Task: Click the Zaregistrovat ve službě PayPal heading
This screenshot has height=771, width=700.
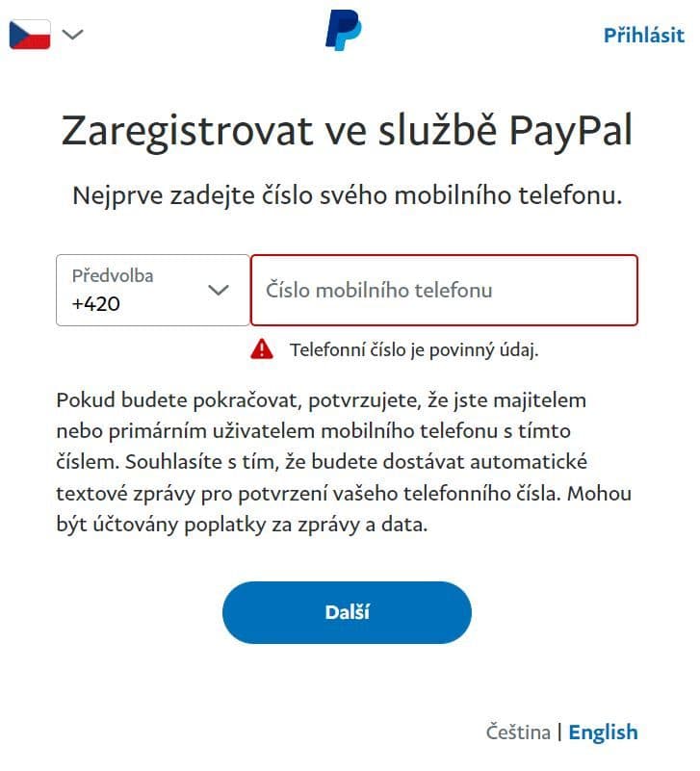Action: click(x=347, y=131)
